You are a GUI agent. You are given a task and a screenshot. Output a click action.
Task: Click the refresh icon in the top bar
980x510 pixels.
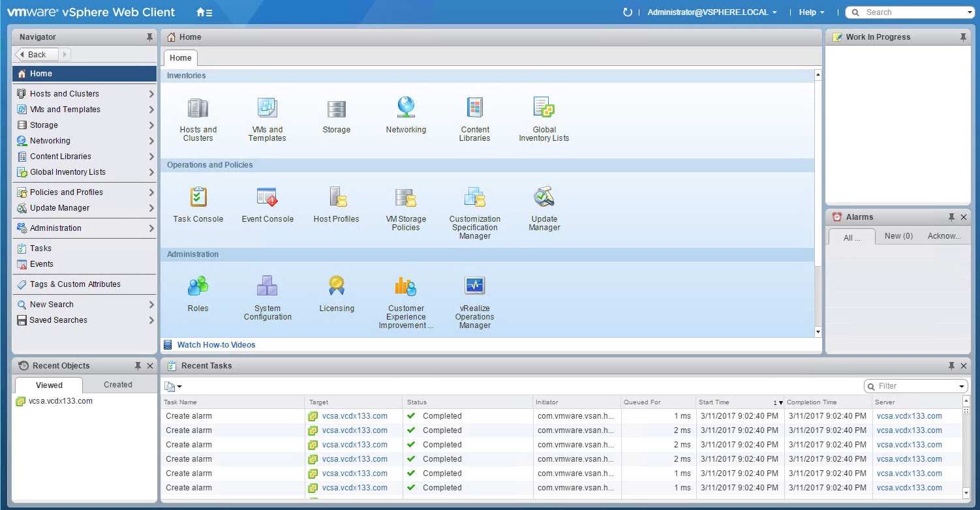point(628,12)
